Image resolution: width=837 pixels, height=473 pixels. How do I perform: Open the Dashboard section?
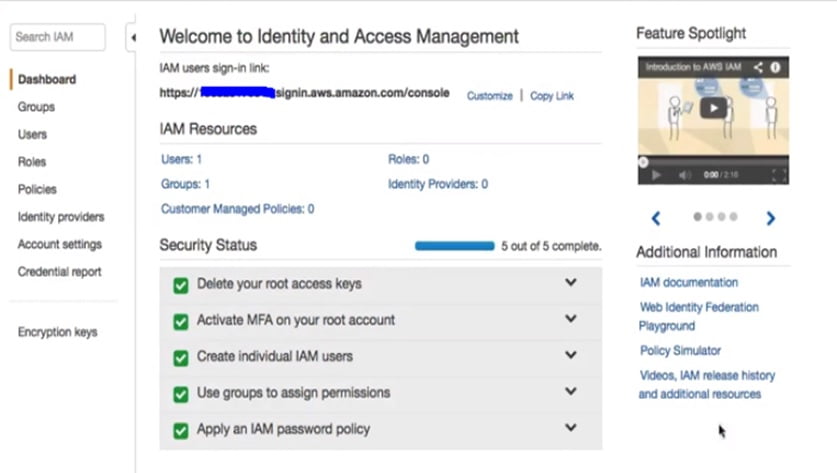(47, 80)
